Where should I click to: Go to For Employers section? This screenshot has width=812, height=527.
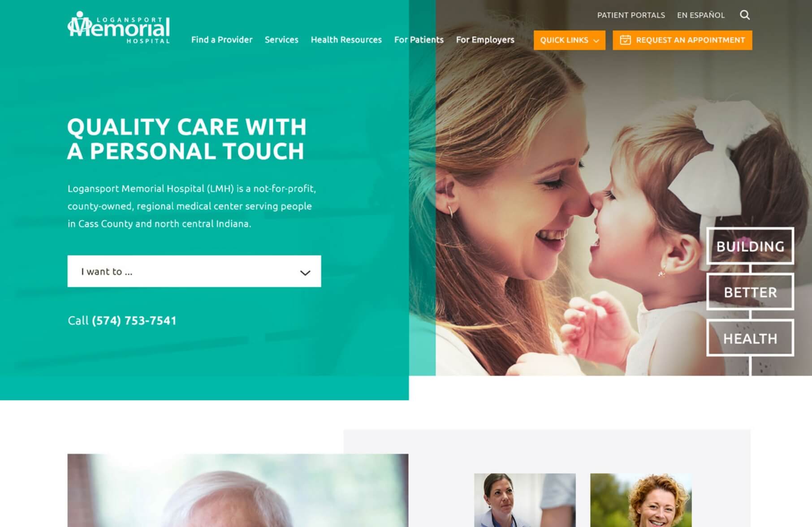[x=485, y=39]
